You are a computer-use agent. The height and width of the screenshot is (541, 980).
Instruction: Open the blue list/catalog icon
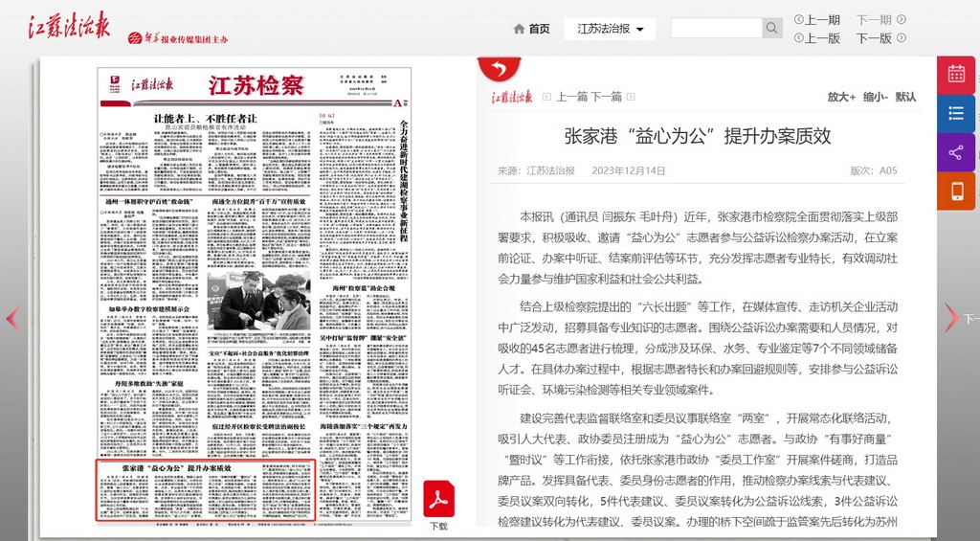[x=956, y=113]
